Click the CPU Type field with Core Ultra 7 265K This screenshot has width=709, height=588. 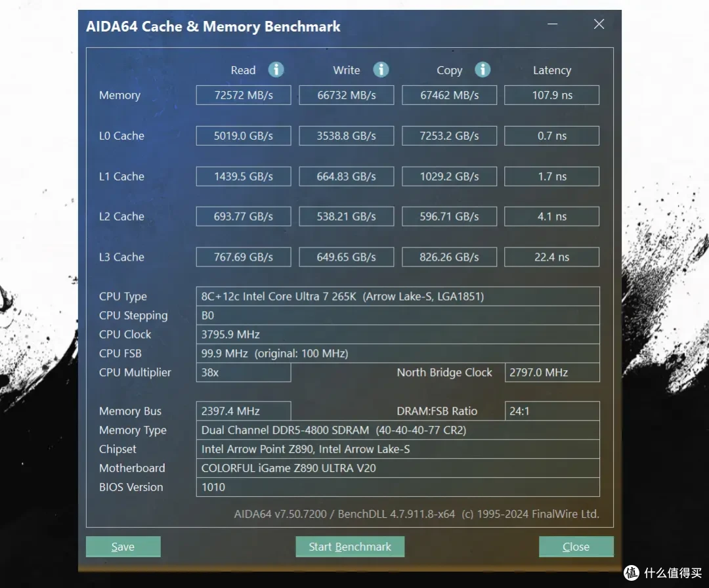point(398,297)
